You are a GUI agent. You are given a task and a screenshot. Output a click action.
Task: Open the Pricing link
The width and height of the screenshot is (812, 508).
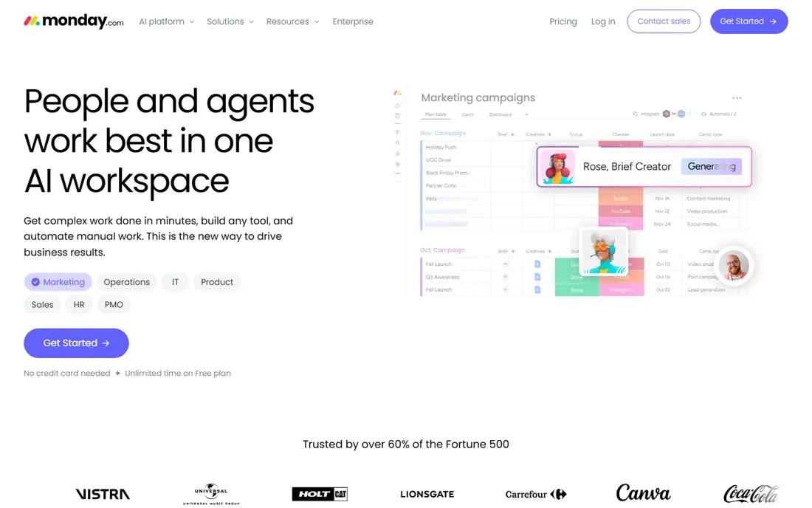coord(563,21)
